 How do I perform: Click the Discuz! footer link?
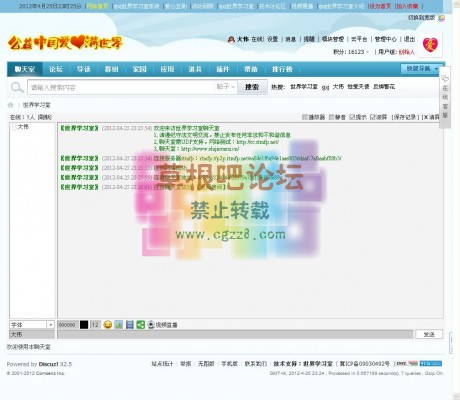pyautogui.click(x=48, y=364)
